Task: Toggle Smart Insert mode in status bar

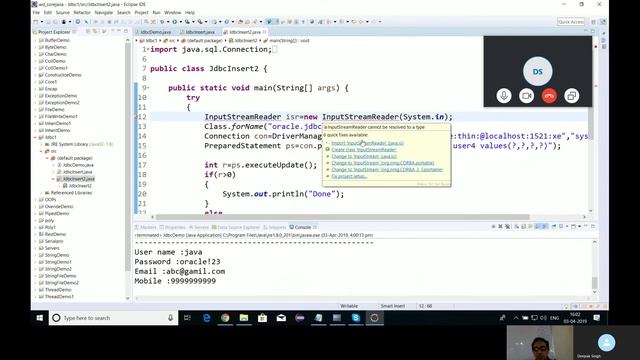Action: tap(393, 306)
